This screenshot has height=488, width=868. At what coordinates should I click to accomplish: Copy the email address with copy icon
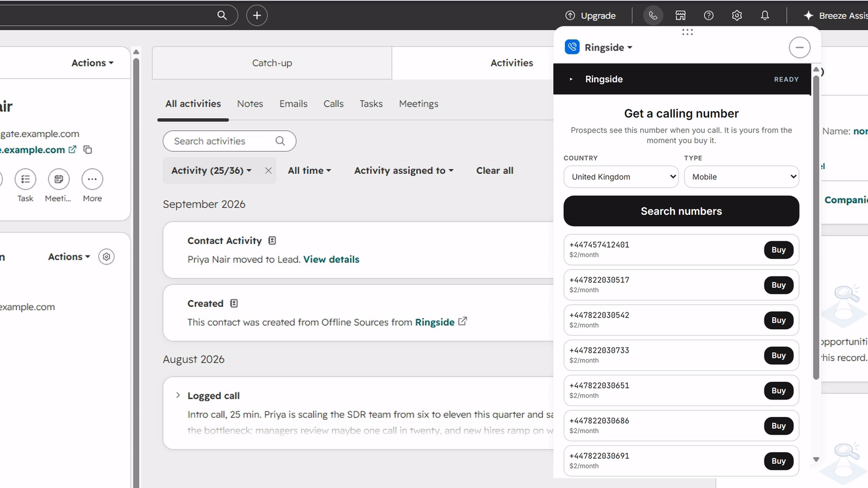pyautogui.click(x=88, y=150)
